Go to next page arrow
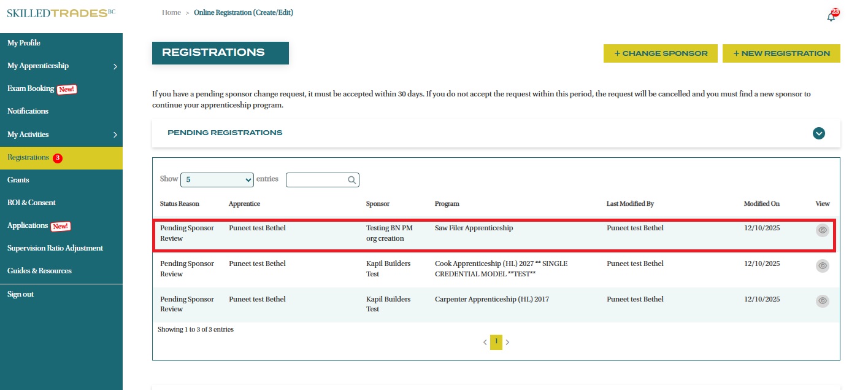This screenshot has height=390, width=868. (x=507, y=342)
